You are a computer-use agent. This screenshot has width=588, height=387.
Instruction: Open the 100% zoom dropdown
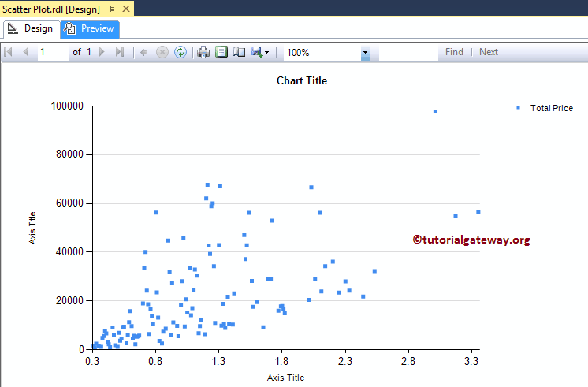click(365, 53)
